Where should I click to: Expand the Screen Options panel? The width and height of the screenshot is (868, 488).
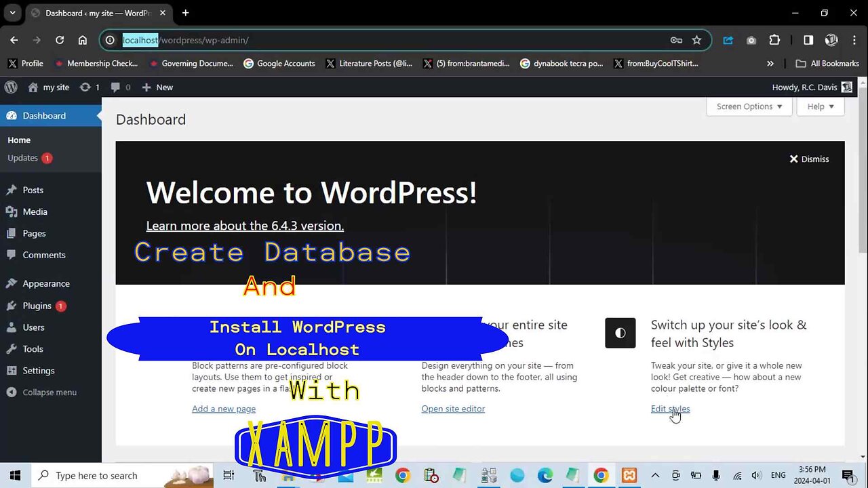pos(749,106)
